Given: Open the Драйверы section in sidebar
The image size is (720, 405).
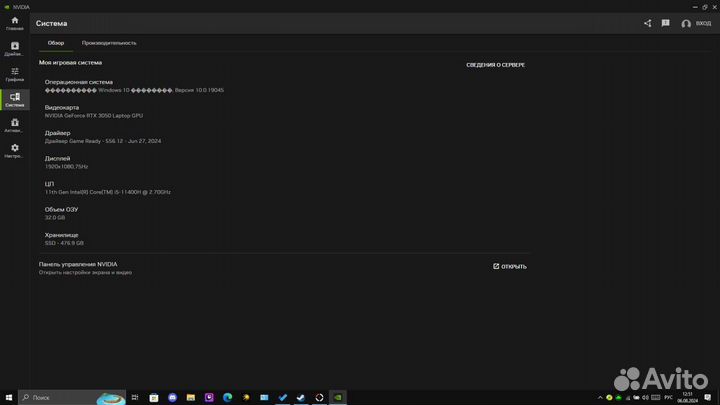Looking at the screenshot, I should (x=14, y=48).
